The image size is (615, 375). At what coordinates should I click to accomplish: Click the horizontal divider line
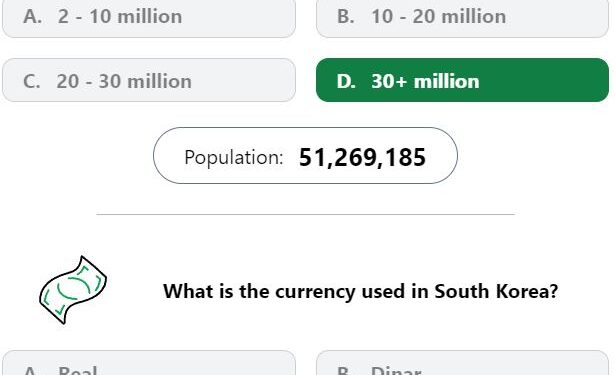[306, 215]
